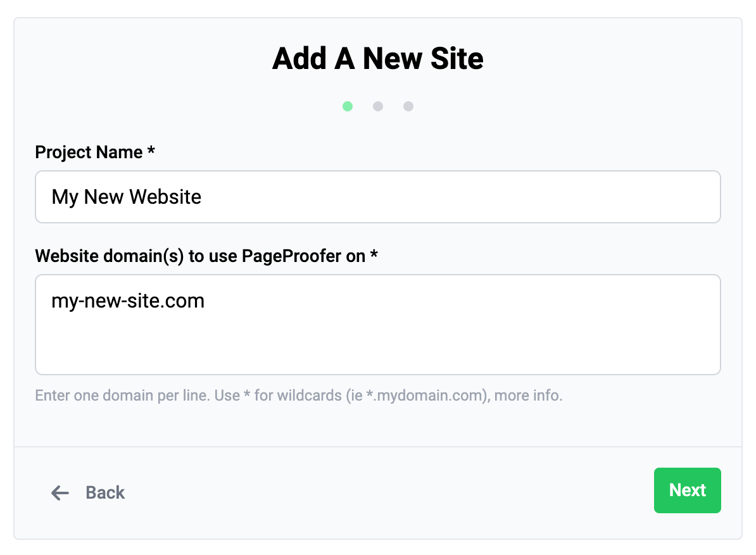The image size is (756, 555).
Task: Open the more info link
Action: click(x=528, y=396)
